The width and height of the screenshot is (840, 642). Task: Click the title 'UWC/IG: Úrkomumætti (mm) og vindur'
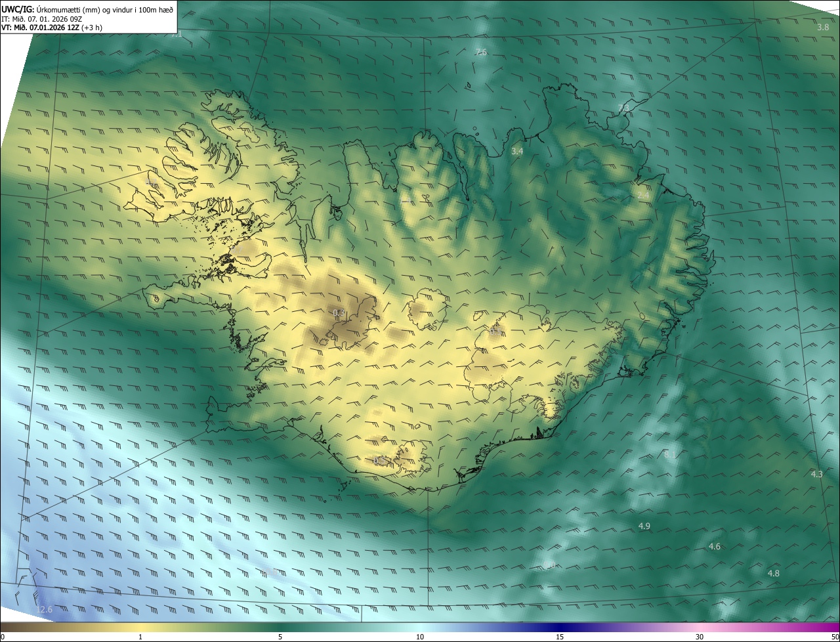[87, 9]
